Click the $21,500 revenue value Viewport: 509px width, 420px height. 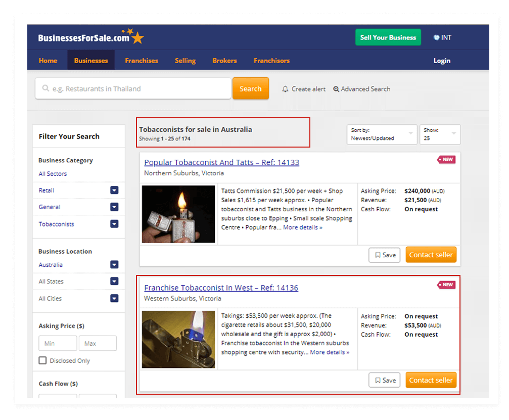click(x=415, y=200)
